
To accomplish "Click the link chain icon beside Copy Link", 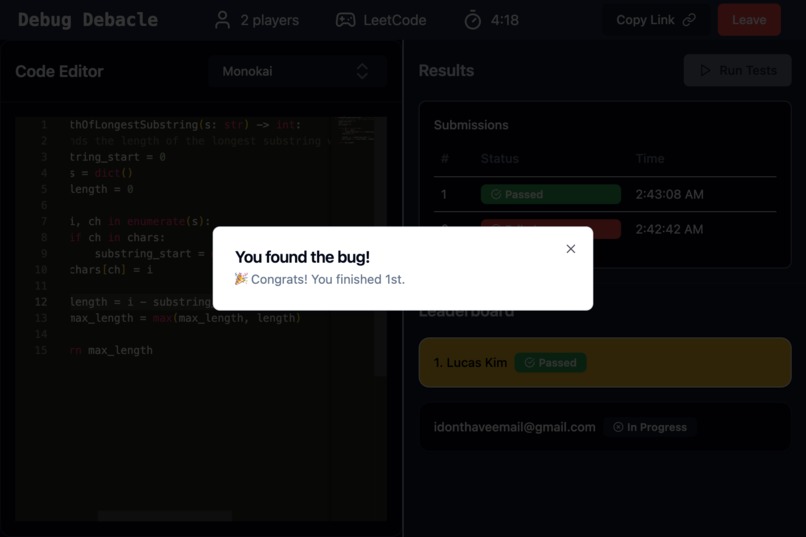I will pyautogui.click(x=689, y=20).
